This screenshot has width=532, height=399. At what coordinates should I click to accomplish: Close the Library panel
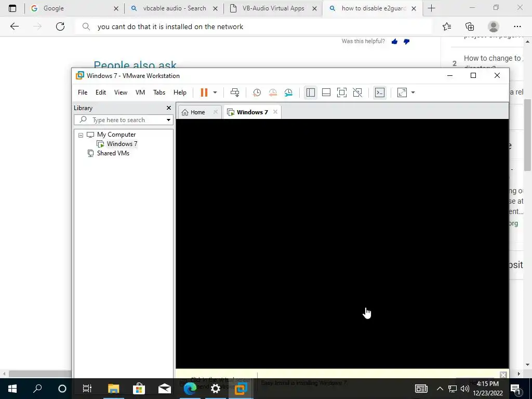[169, 108]
